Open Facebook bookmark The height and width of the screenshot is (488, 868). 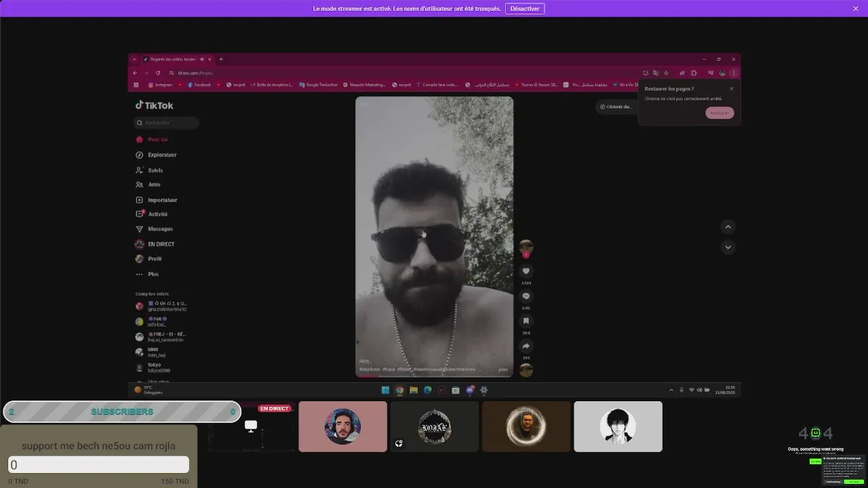[199, 85]
